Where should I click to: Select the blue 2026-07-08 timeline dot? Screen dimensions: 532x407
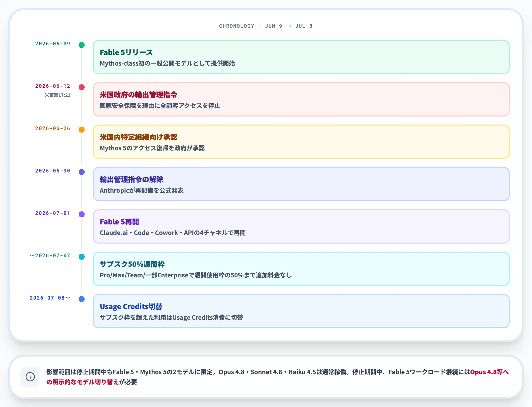pos(82,299)
